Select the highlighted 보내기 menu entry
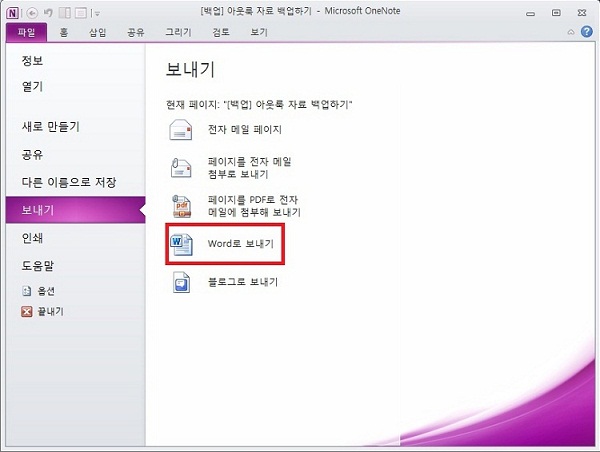 point(75,210)
